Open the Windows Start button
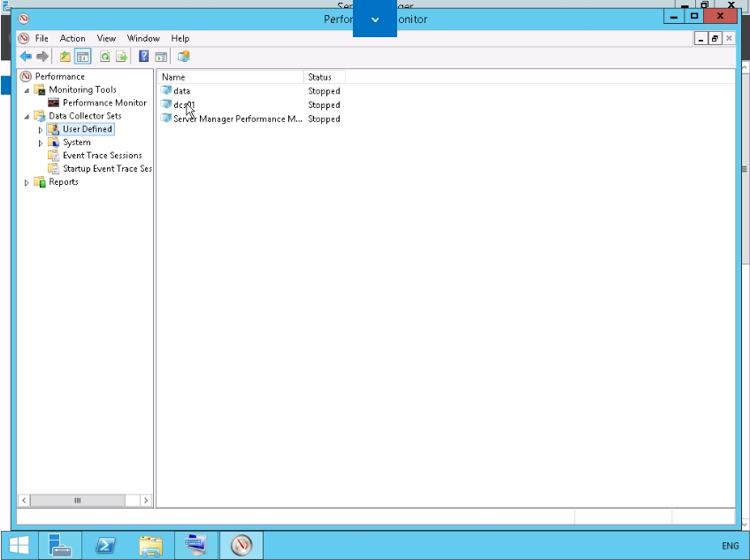 click(19, 545)
